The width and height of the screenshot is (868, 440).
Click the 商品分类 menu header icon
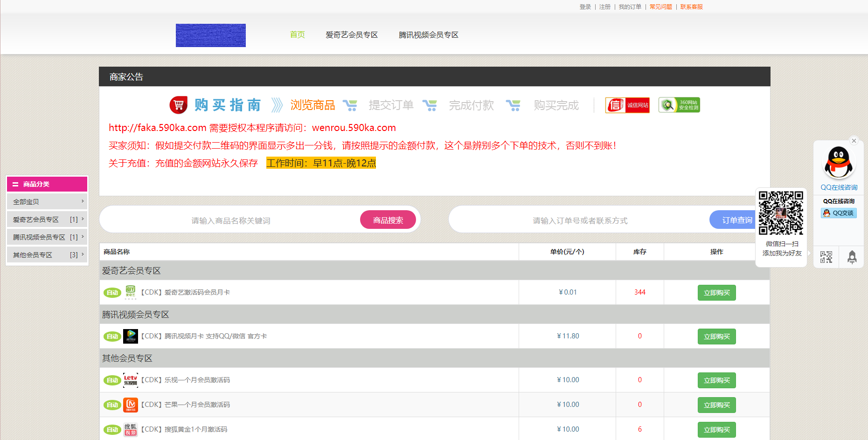[x=15, y=184]
